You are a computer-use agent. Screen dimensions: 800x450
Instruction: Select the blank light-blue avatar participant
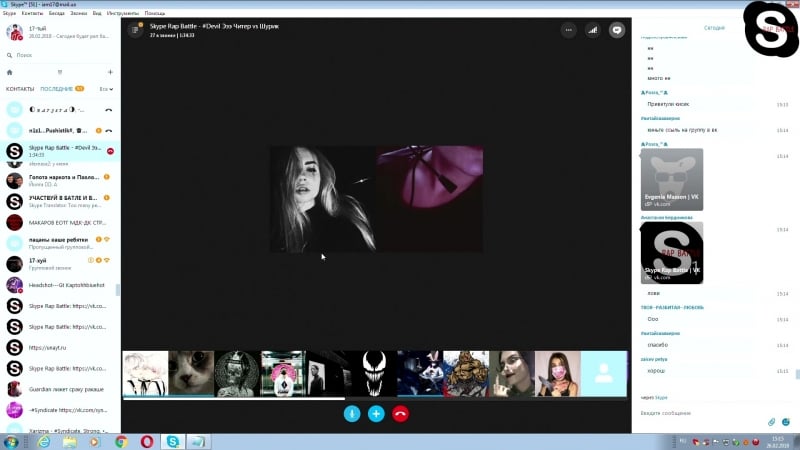pyautogui.click(x=604, y=373)
